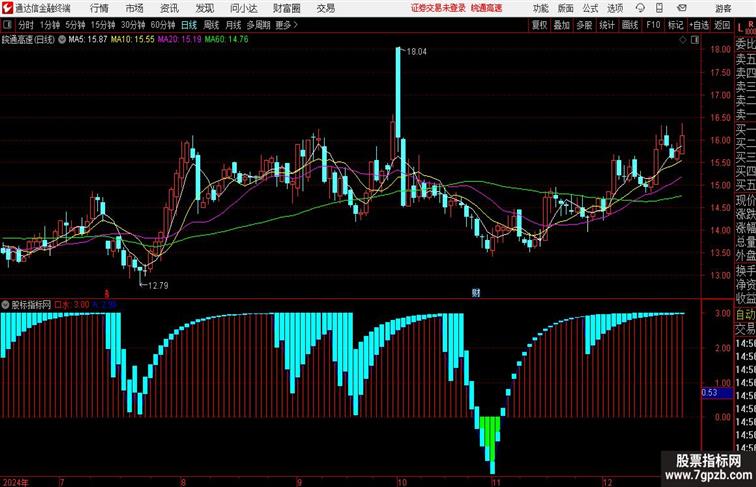This screenshot has width=756, height=487.
Task: Open the 版面 menu
Action: click(566, 8)
